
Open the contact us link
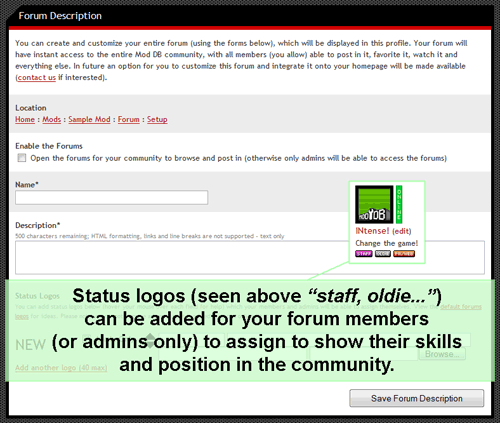pos(37,78)
